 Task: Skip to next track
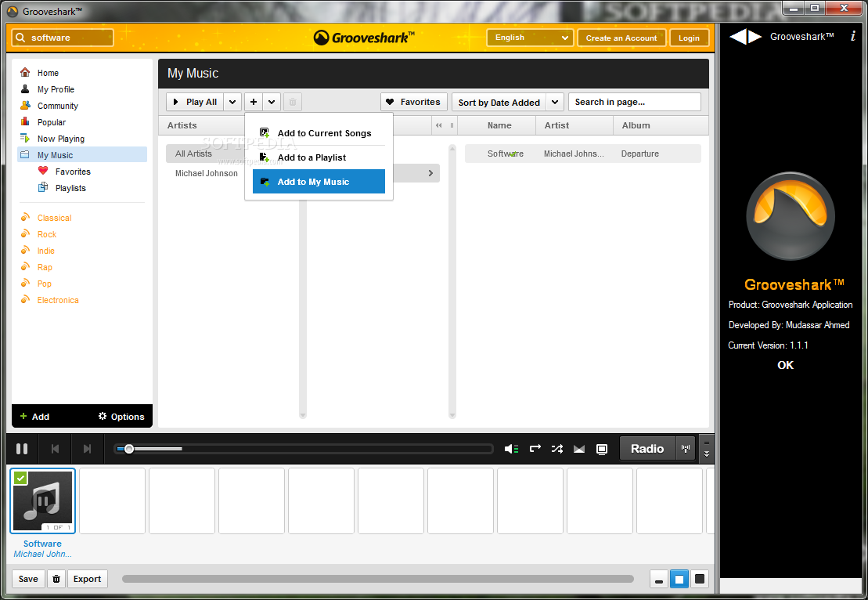pyautogui.click(x=87, y=449)
